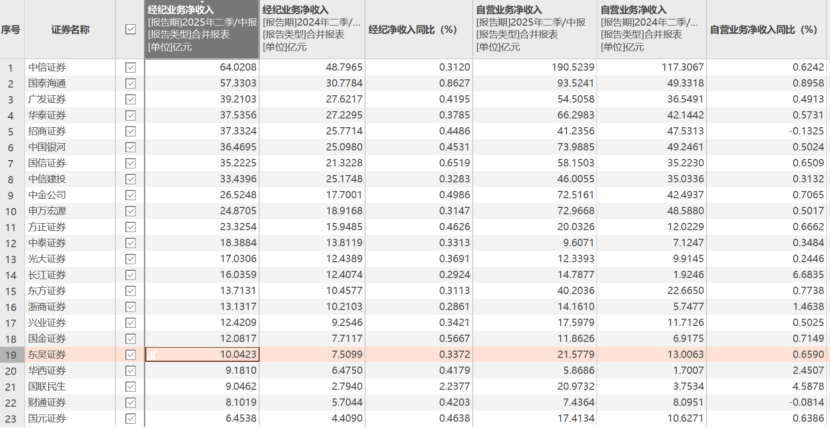The width and height of the screenshot is (830, 428).
Task: Click the value -0.0814 for 财通证券
Action: click(807, 403)
